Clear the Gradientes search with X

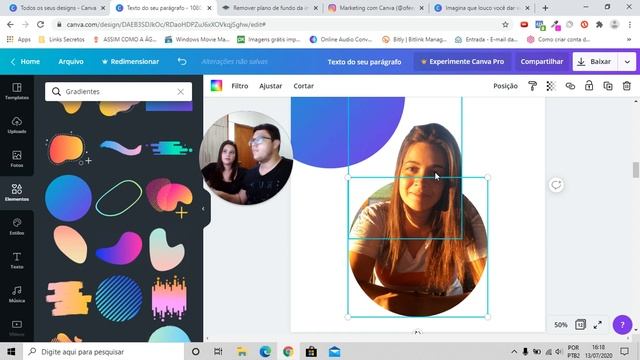pos(180,92)
